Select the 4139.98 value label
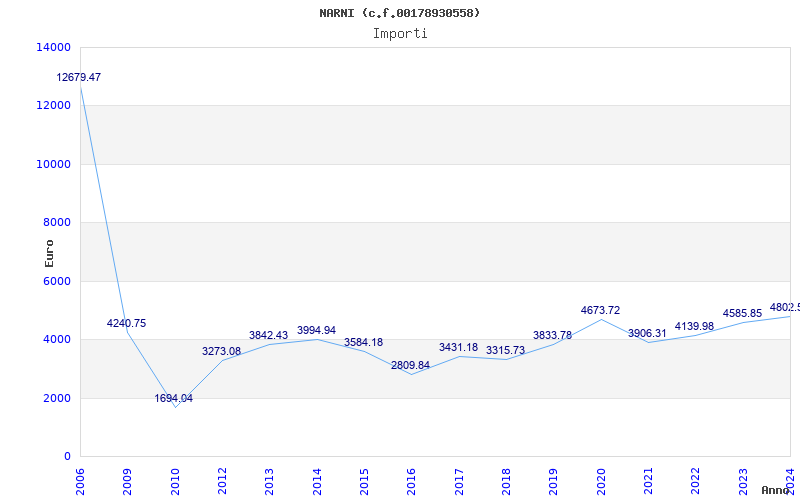The image size is (800, 500). [x=694, y=327]
